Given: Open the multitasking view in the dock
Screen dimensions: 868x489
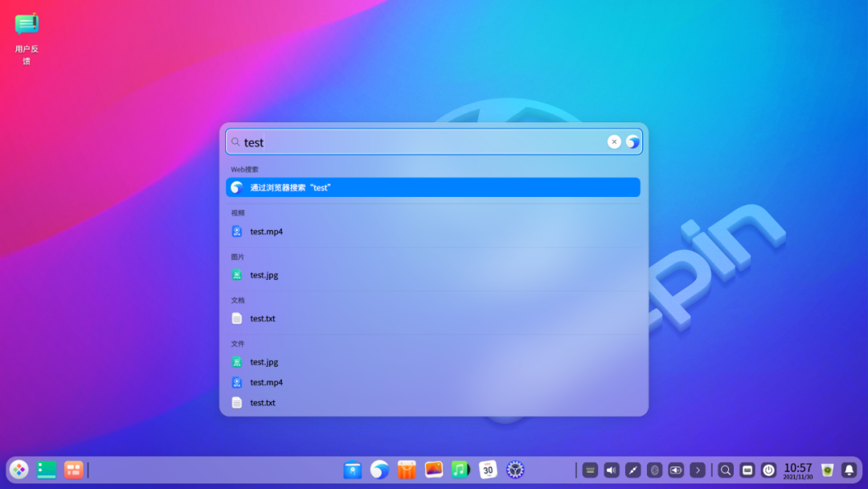Looking at the screenshot, I should [x=74, y=470].
